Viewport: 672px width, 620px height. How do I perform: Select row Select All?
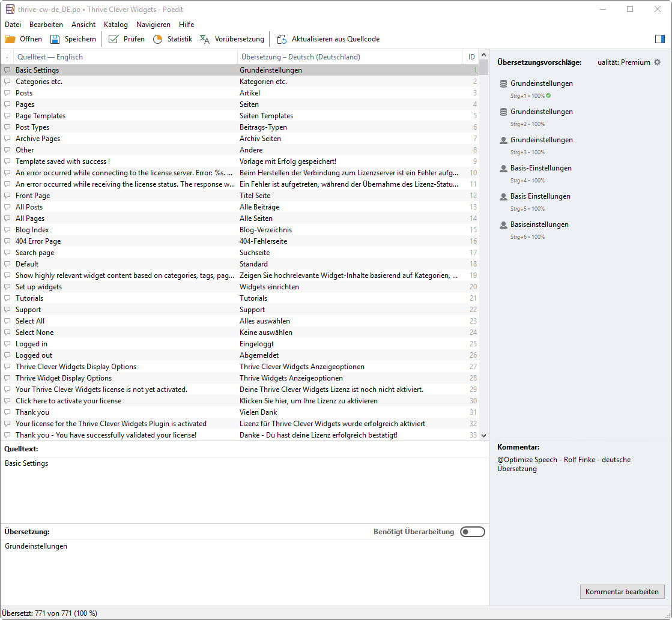coord(240,321)
